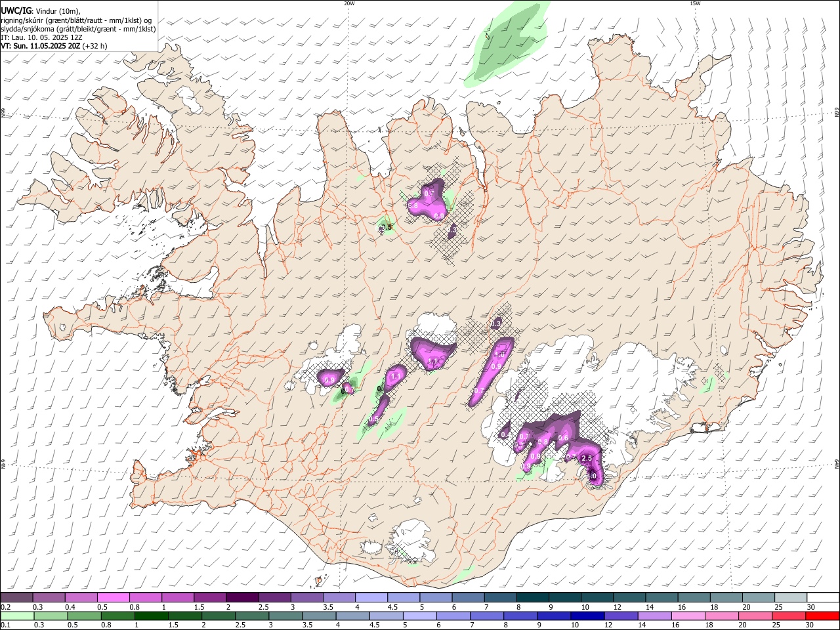Image resolution: width=840 pixels, height=630 pixels.
Task: Click the 'slydda/snjókoma (grátt/bleikt/grænt - mm/1klst)' line
Action: pos(78,29)
